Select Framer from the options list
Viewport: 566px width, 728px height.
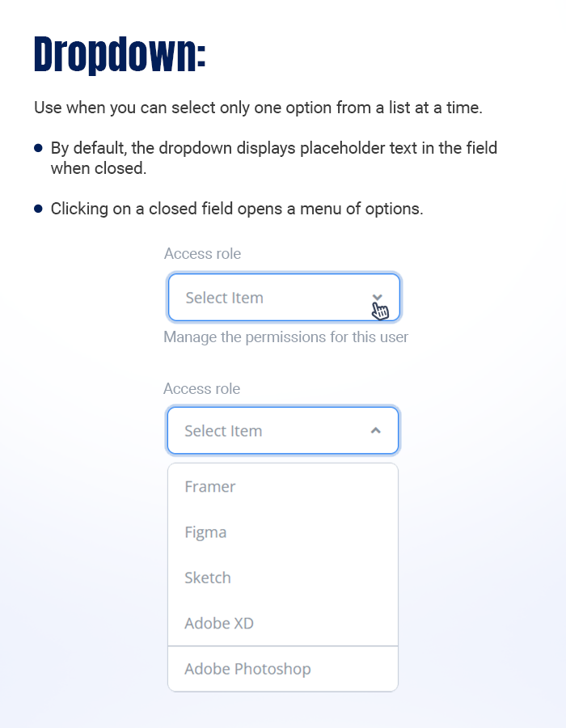pyautogui.click(x=210, y=486)
